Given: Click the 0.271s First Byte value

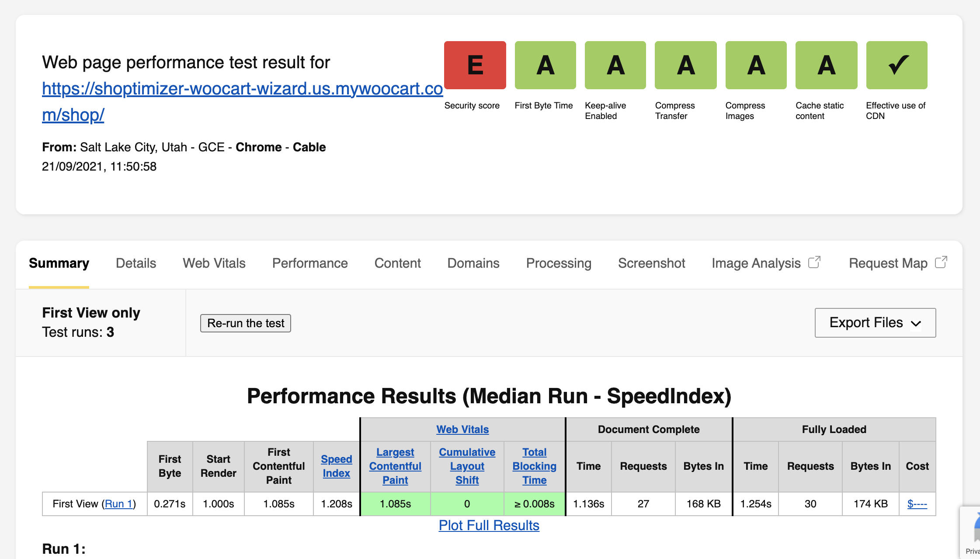Looking at the screenshot, I should tap(170, 504).
